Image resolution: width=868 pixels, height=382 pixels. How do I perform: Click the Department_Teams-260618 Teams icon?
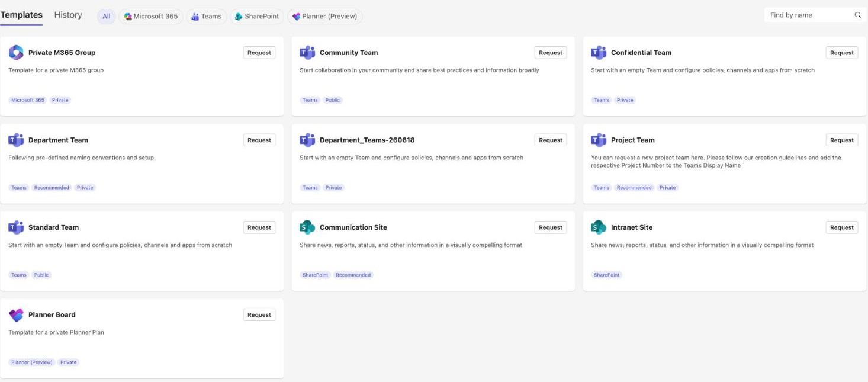307,140
